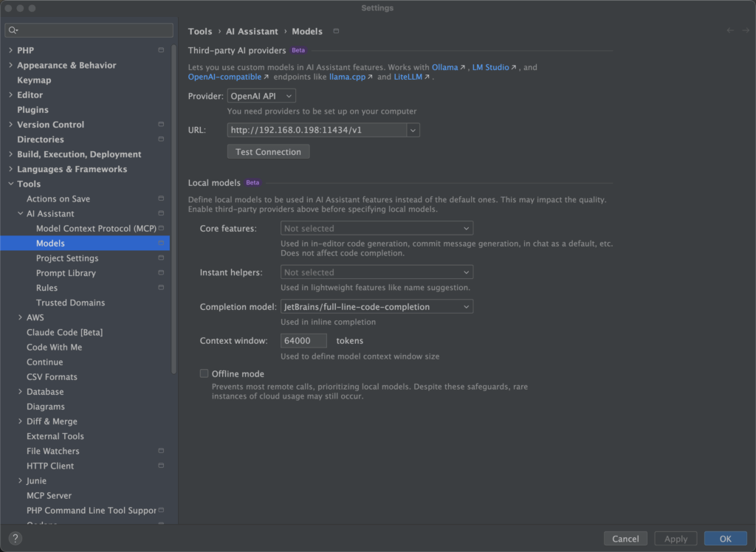This screenshot has width=756, height=552.
Task: Click project-level icon beside Version Control
Action: tap(161, 125)
